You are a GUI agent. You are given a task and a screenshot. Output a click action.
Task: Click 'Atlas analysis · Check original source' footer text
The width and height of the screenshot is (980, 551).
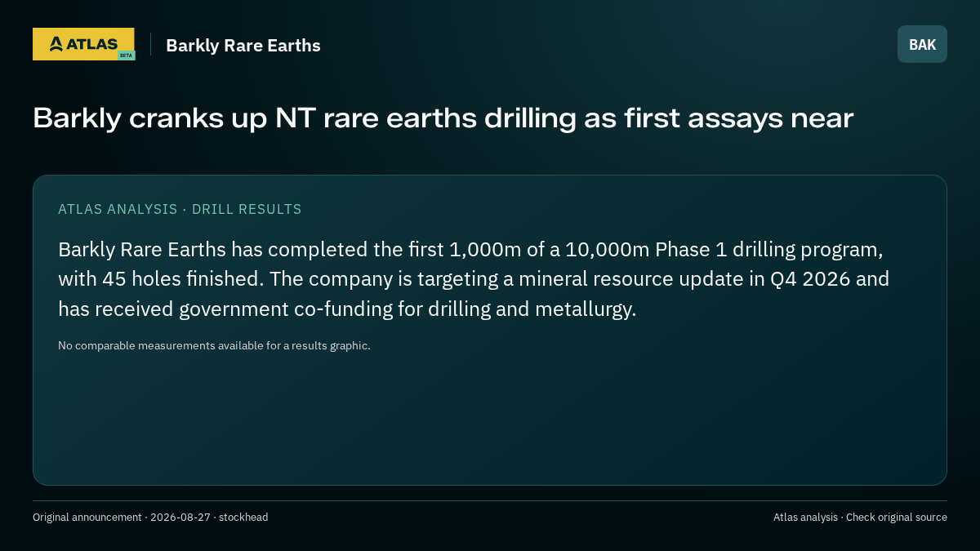pyautogui.click(x=860, y=517)
